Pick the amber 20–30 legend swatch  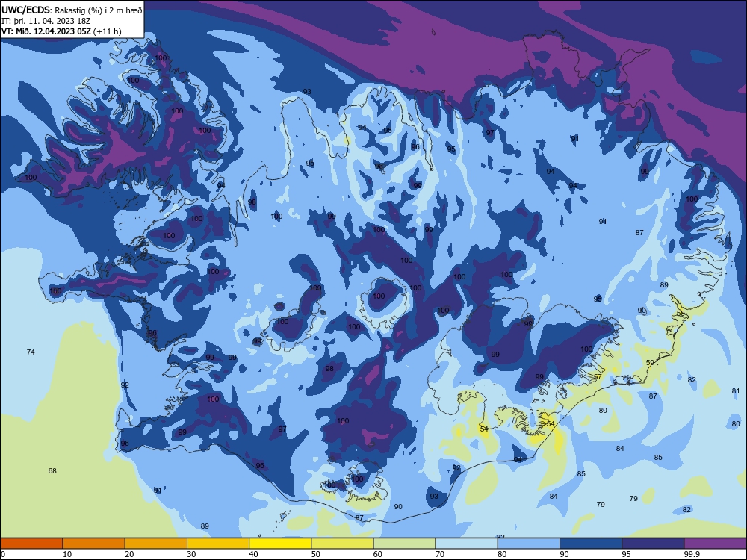(156, 544)
